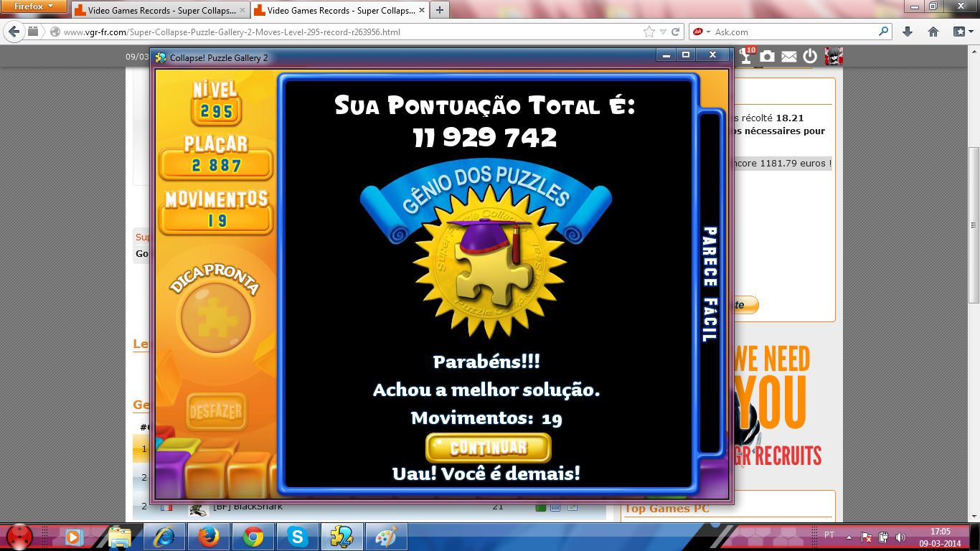Image resolution: width=980 pixels, height=551 pixels.
Task: Go to Firefox home page icon
Action: tap(933, 32)
